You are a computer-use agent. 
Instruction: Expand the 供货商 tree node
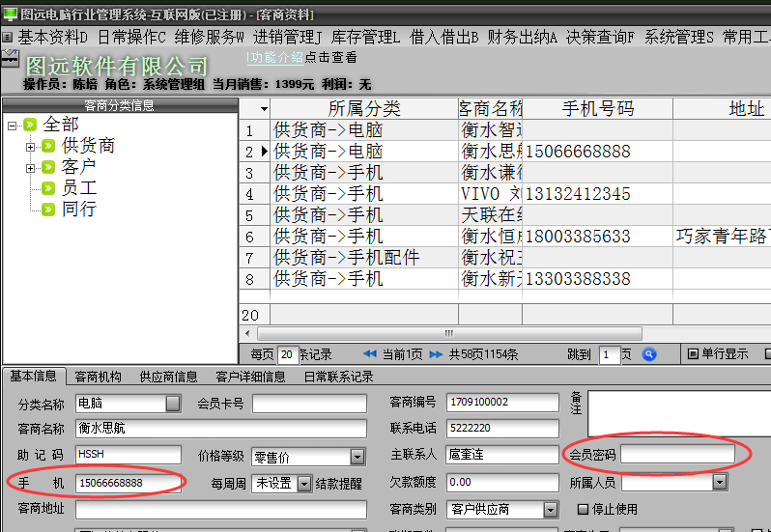pos(30,147)
